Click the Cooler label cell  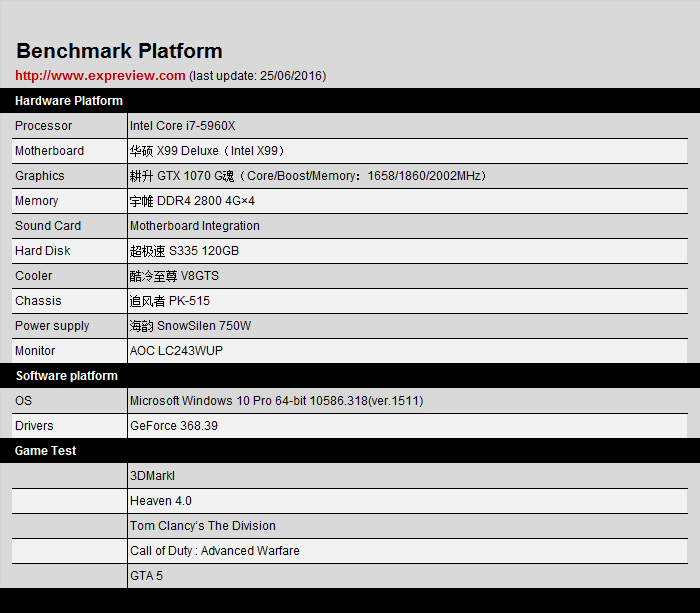click(69, 276)
